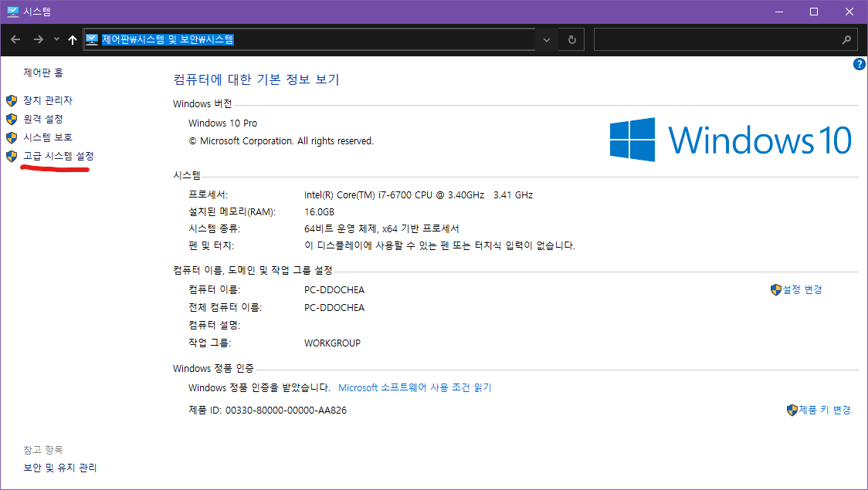Go to 제어판 홈
This screenshot has height=490, width=868.
43,73
